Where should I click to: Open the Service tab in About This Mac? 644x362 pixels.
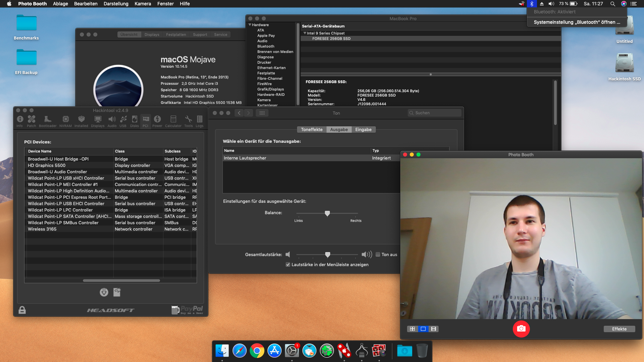[x=220, y=35]
